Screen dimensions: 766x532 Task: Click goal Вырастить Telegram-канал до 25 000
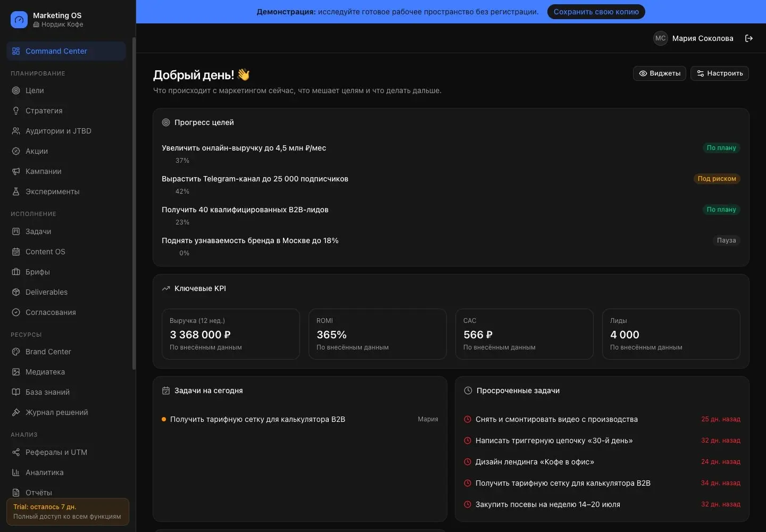coord(255,179)
